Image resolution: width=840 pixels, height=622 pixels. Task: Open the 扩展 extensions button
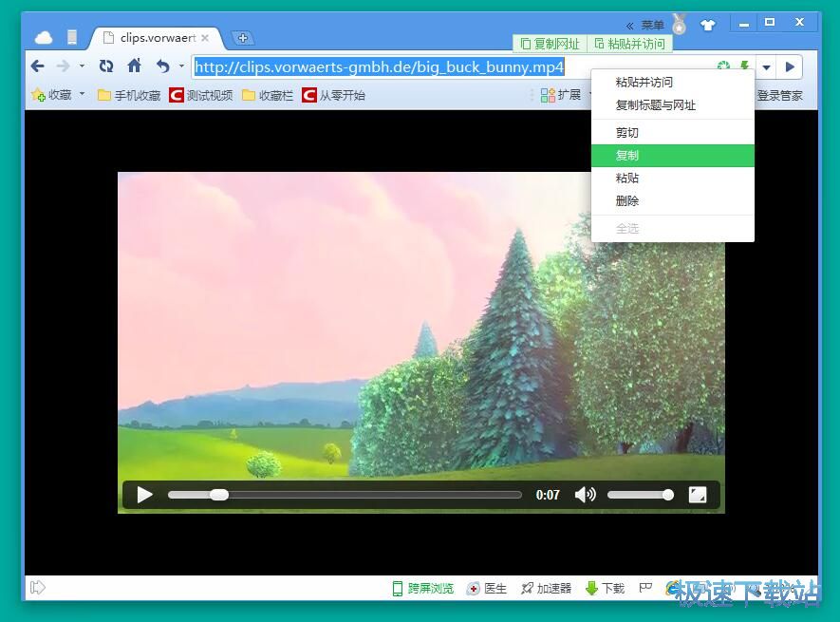pyautogui.click(x=560, y=95)
